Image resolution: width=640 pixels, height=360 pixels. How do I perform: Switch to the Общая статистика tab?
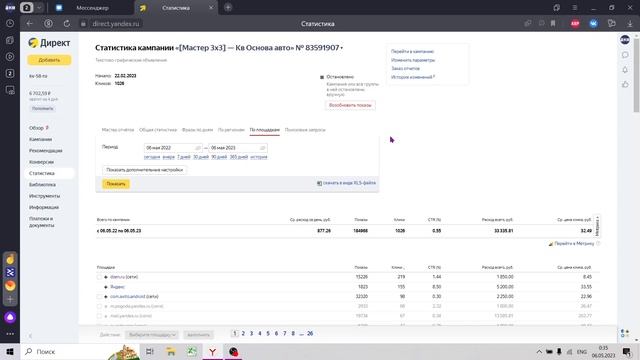click(x=158, y=130)
